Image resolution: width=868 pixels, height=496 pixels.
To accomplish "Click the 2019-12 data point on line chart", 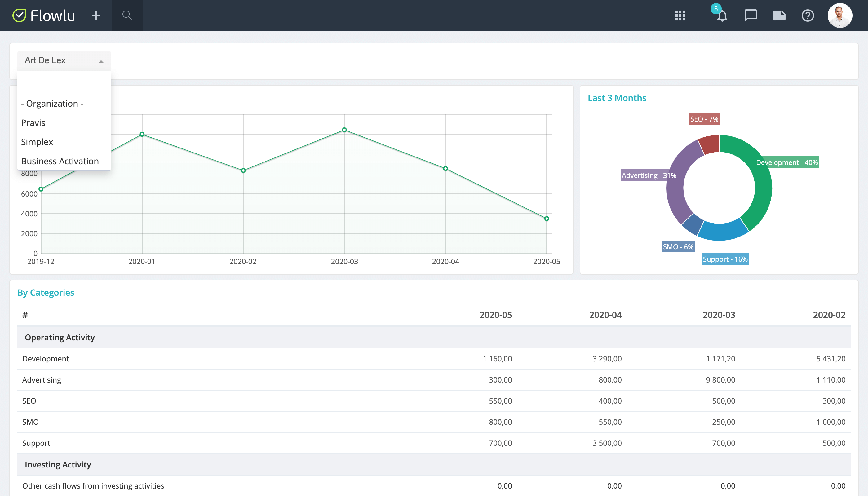I will click(x=41, y=189).
